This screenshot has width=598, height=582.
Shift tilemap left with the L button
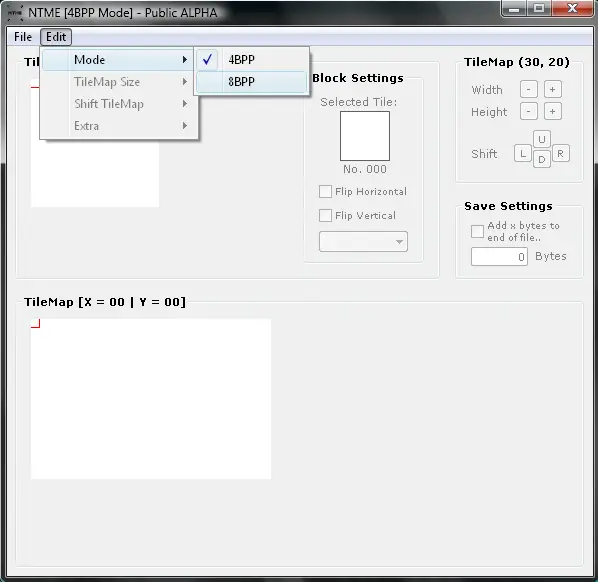coord(522,154)
